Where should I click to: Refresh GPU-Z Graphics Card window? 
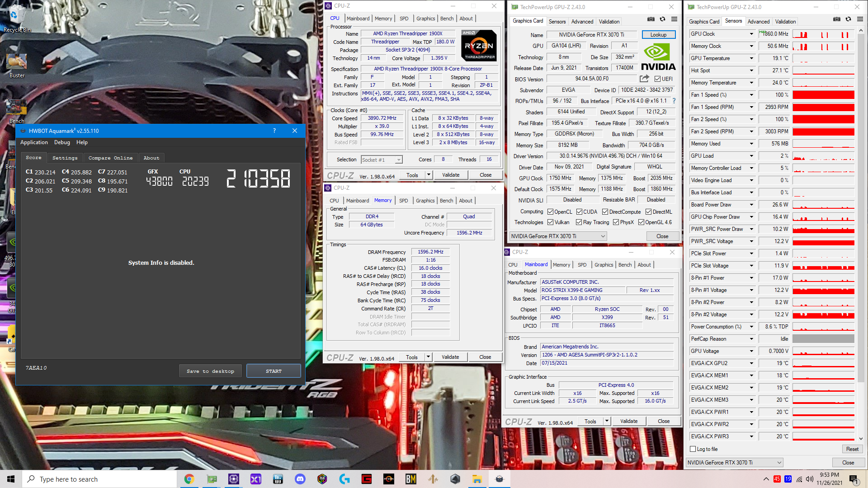pyautogui.click(x=662, y=19)
